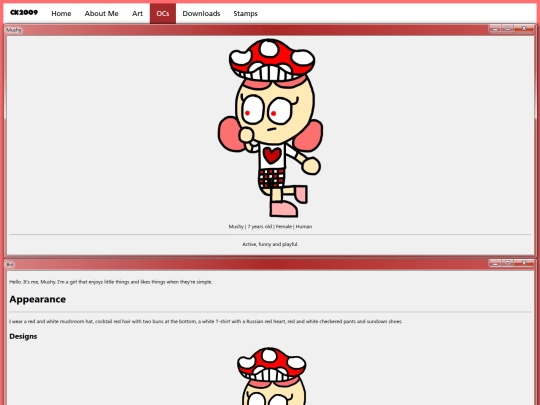
Task: Click the 'Hello. It's me, Mushy' intro sentence
Action: pos(111,282)
